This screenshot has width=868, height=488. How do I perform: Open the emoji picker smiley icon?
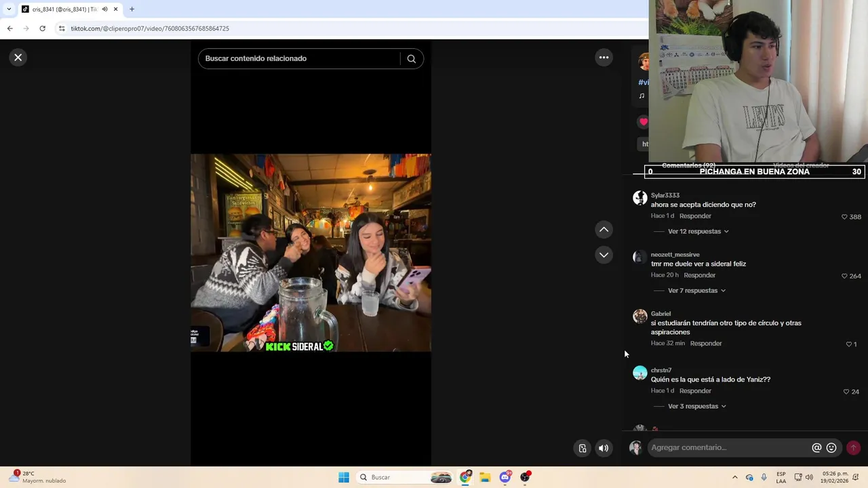(x=831, y=448)
